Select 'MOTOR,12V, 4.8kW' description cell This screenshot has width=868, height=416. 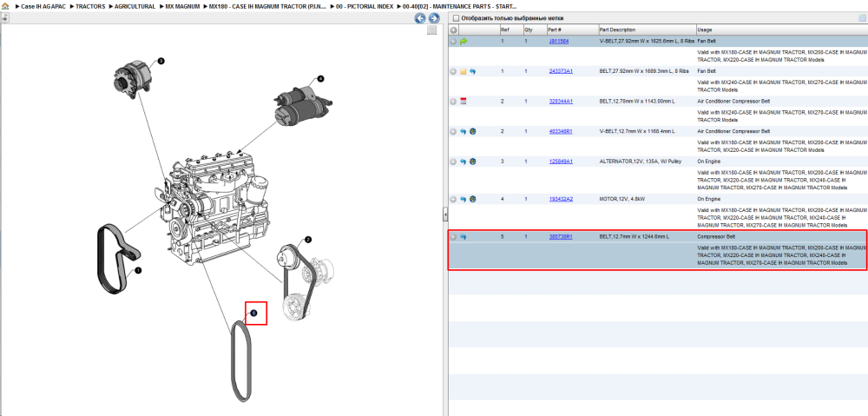(622, 199)
